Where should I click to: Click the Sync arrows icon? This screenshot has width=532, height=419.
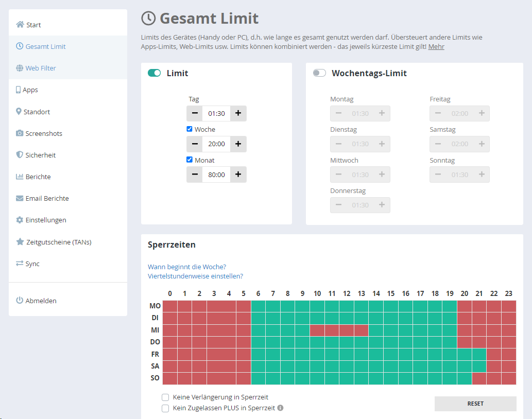20,263
